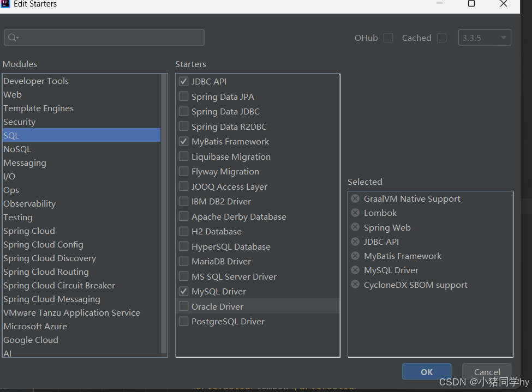
Task: Select Testing module
Action: coord(81,217)
